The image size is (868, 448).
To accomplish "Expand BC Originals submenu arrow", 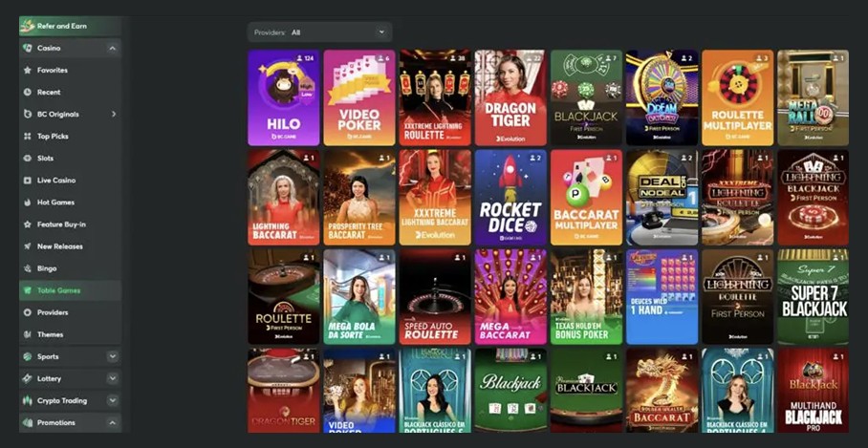I will [114, 115].
